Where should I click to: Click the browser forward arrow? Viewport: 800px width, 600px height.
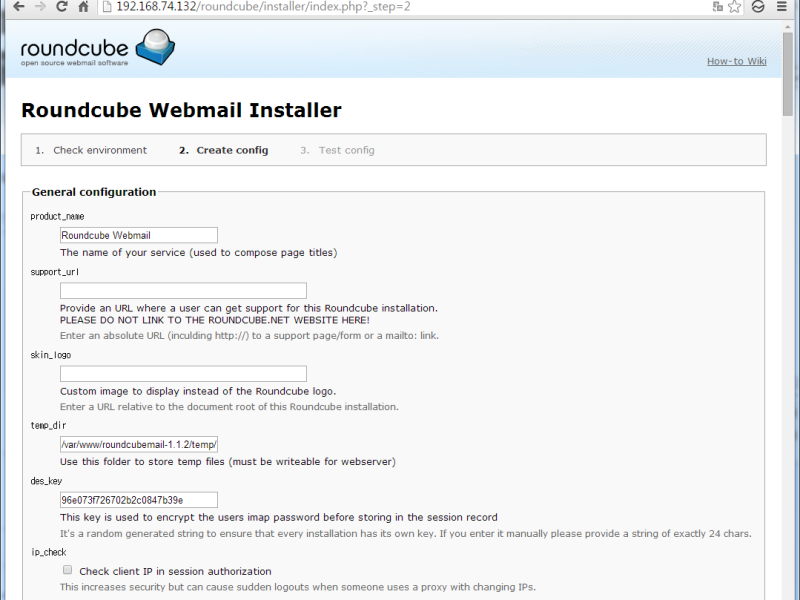(x=40, y=7)
